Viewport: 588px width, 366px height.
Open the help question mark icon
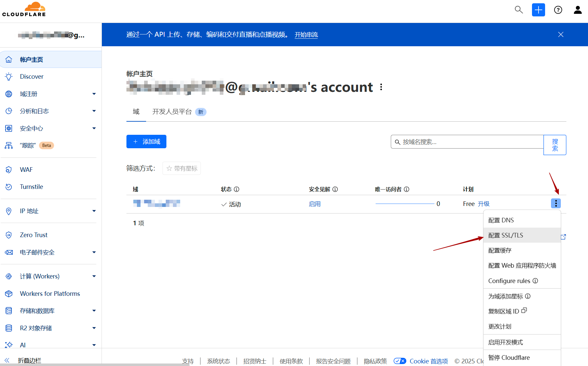coord(558,10)
